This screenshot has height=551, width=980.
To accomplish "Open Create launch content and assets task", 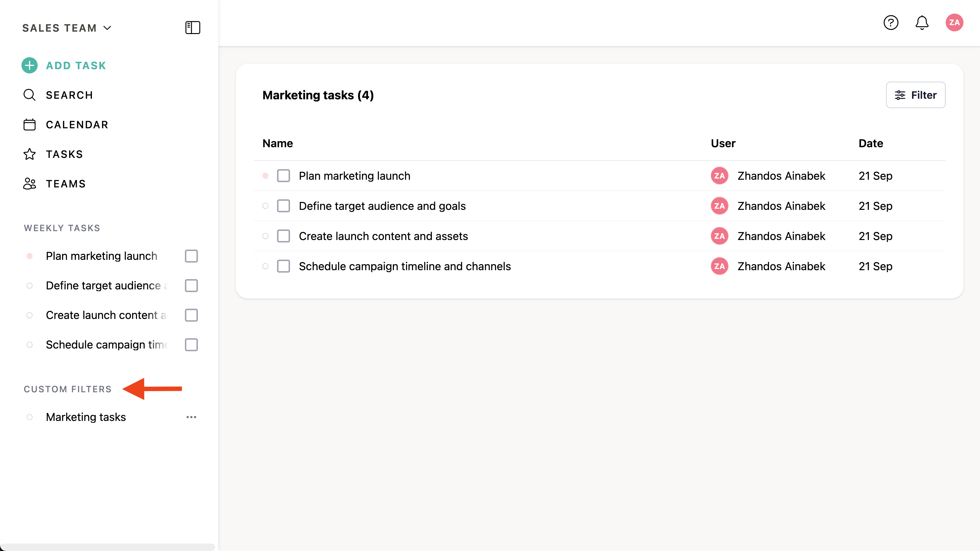I will click(383, 236).
